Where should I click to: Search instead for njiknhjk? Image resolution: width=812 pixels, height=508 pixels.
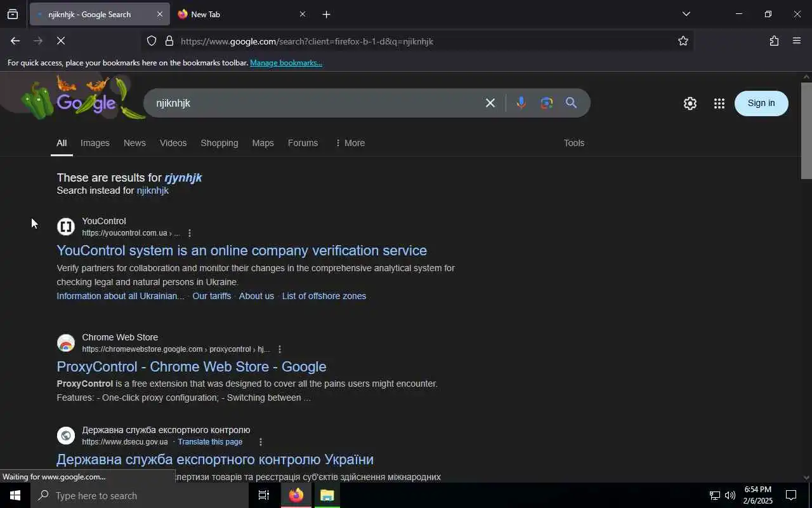pyautogui.click(x=153, y=190)
